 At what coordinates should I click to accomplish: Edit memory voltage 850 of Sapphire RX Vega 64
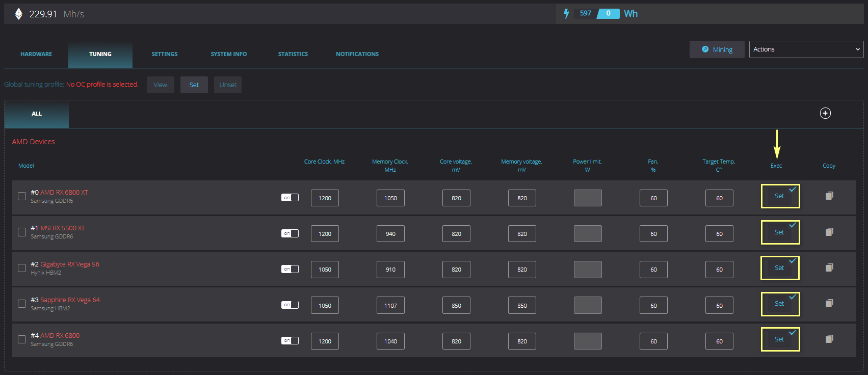tap(522, 306)
